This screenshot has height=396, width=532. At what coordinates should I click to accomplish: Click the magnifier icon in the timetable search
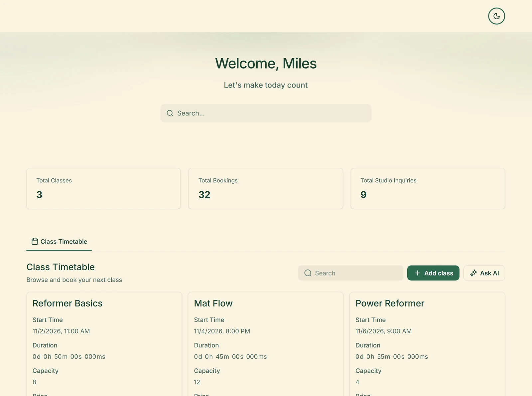point(308,273)
